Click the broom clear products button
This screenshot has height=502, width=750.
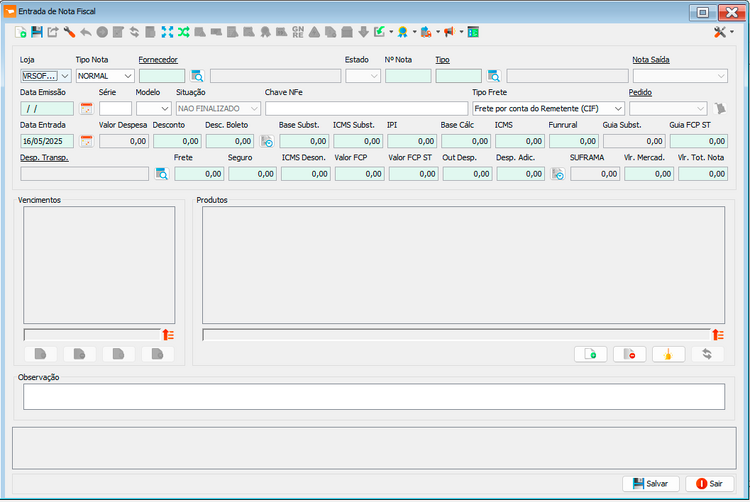tap(668, 354)
